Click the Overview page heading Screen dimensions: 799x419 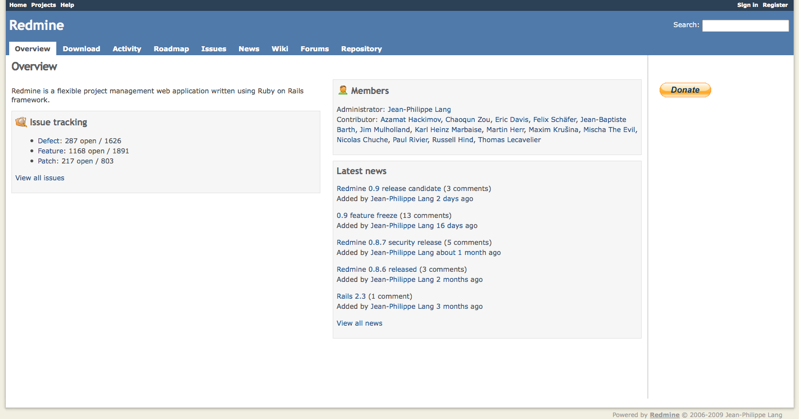(x=34, y=67)
